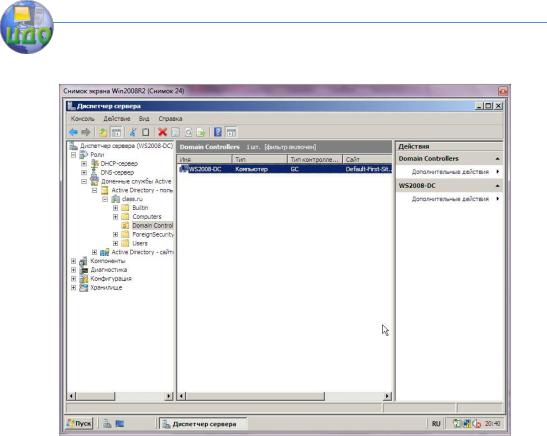The width and height of the screenshot is (547, 436).
Task: Click list pane horizontal scrollbar right arrow
Action: coord(387,396)
